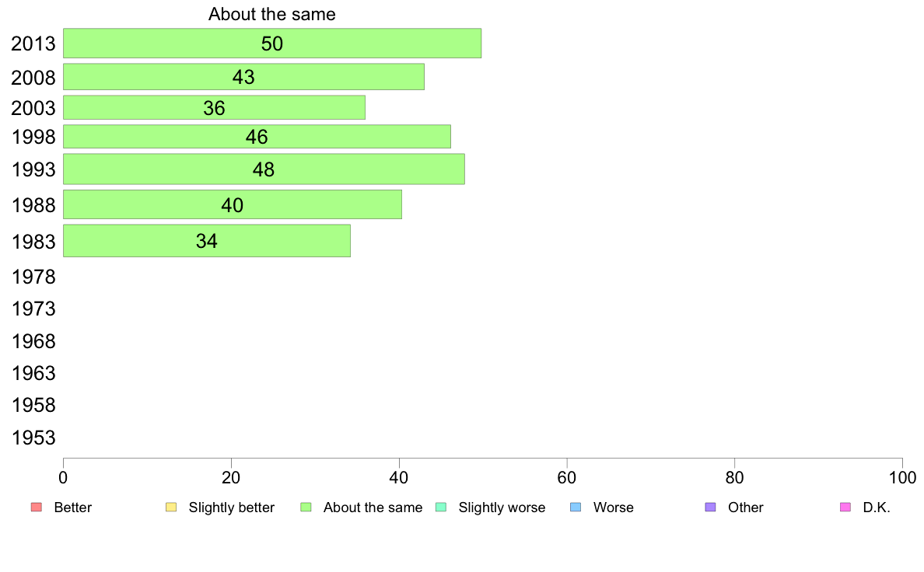Click the pink D.K. legend swatch
Image resolution: width=924 pixels, height=572 pixels.
tap(845, 507)
